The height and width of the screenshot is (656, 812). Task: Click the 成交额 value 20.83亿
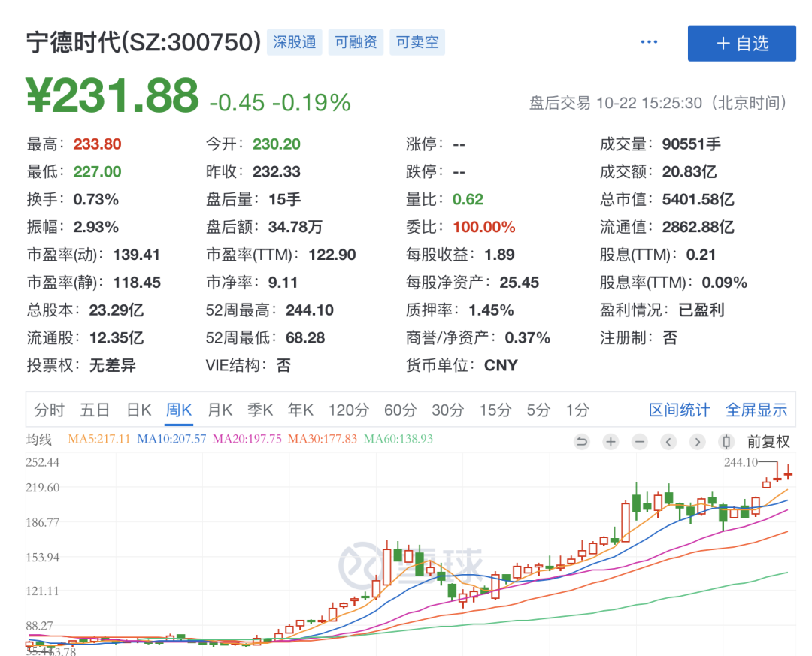(x=689, y=171)
